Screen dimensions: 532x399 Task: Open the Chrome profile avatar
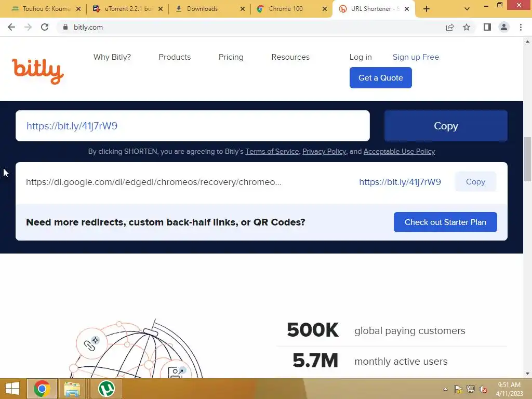point(504,27)
